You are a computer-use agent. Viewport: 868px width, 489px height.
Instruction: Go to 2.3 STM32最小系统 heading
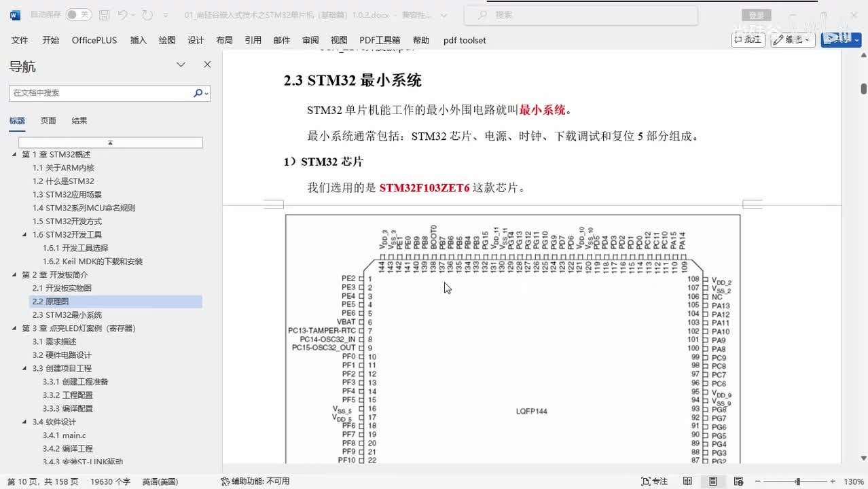(67, 315)
